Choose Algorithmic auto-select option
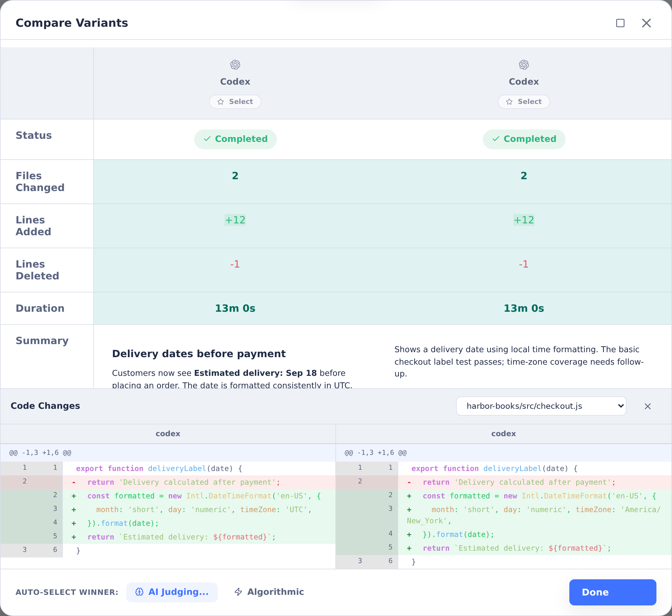 269,592
